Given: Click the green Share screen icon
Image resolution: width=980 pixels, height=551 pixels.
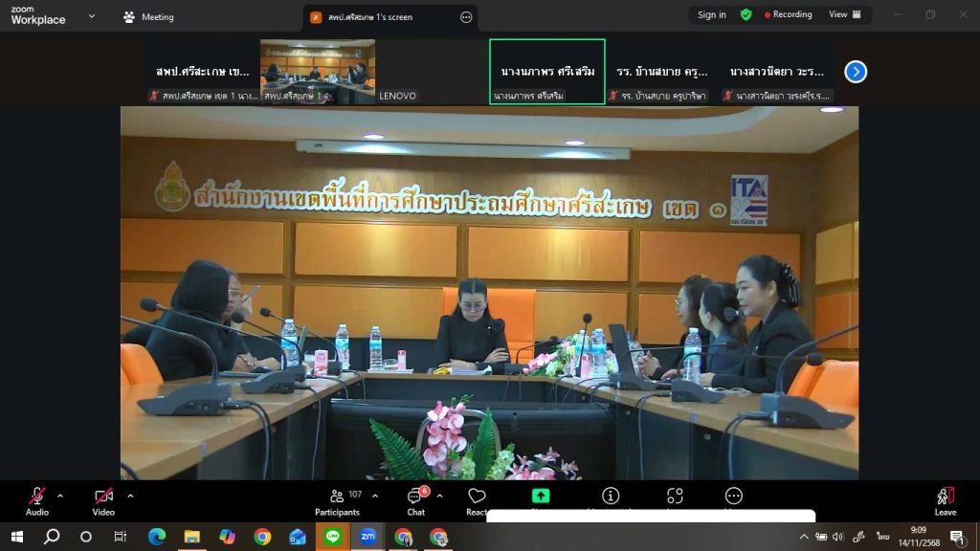Looking at the screenshot, I should [x=541, y=496].
